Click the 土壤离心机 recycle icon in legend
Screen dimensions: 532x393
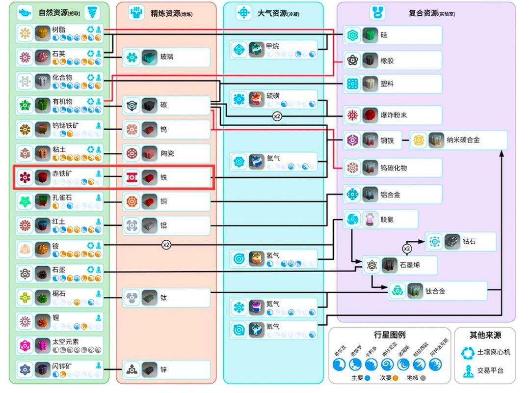pos(468,352)
